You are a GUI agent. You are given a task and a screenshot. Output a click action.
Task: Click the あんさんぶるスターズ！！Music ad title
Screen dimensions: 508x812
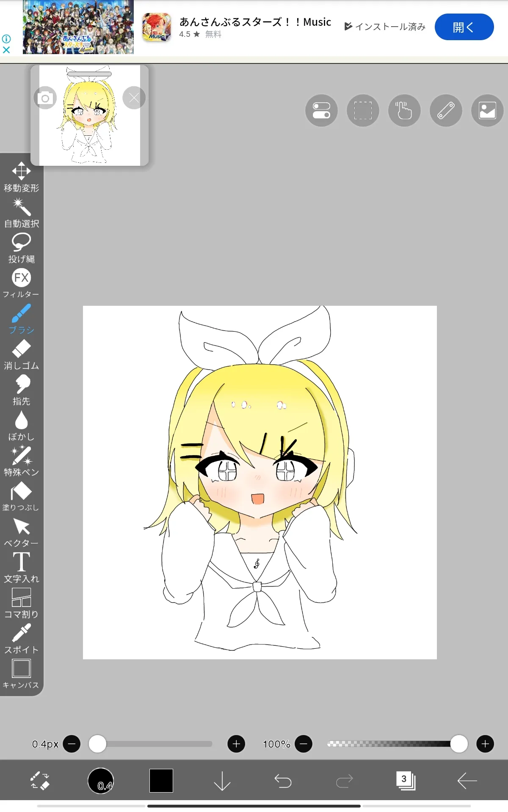[x=255, y=22]
